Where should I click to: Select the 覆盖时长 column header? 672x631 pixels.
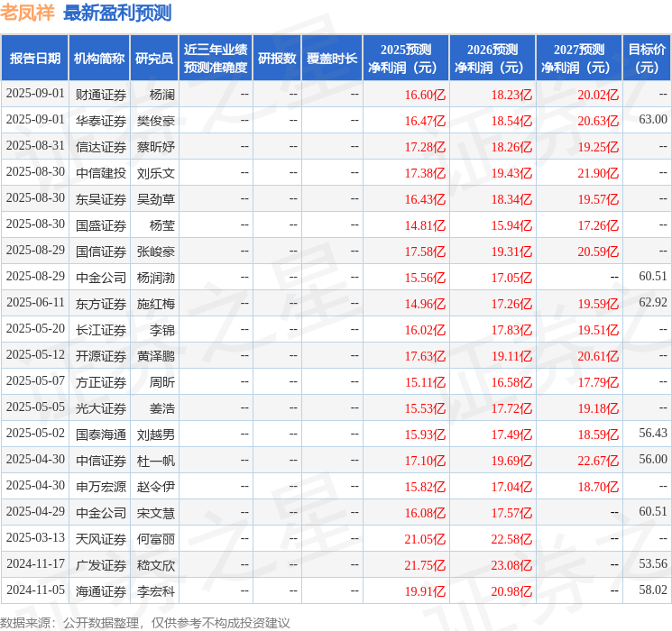pos(331,59)
